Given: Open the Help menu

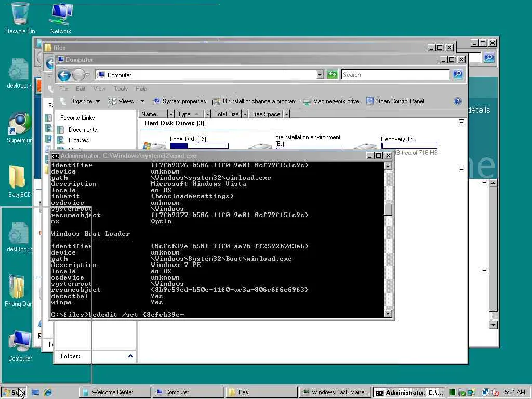Looking at the screenshot, I should click(141, 89).
